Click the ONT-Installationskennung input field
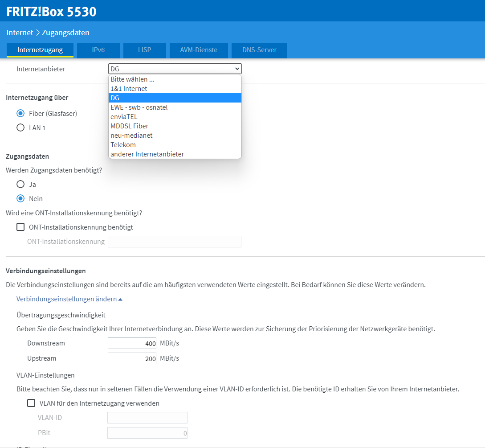This screenshot has width=485, height=448. click(x=175, y=242)
